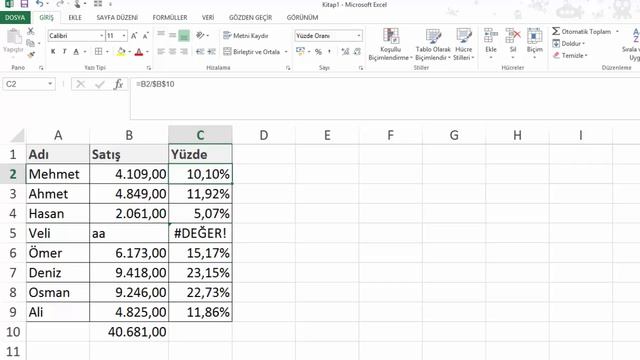640x360 pixels.
Task: Click the fx insert function icon
Action: (118, 84)
